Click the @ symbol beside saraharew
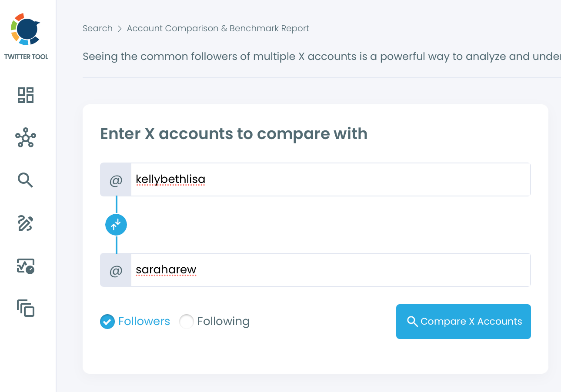Screen dimensions: 561x392 coord(116,270)
